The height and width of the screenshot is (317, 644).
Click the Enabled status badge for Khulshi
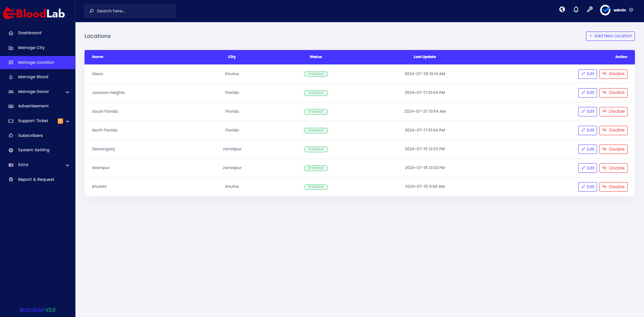(x=316, y=187)
